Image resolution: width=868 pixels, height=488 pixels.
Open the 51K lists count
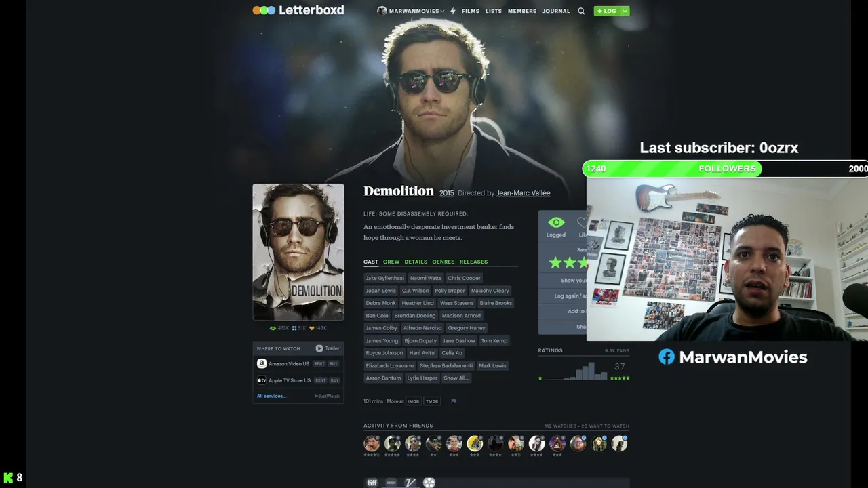click(x=299, y=328)
